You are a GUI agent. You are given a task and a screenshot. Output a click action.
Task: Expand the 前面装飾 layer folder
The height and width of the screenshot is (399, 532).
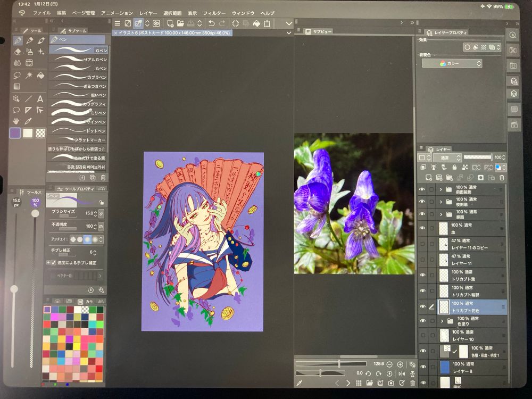pos(440,189)
